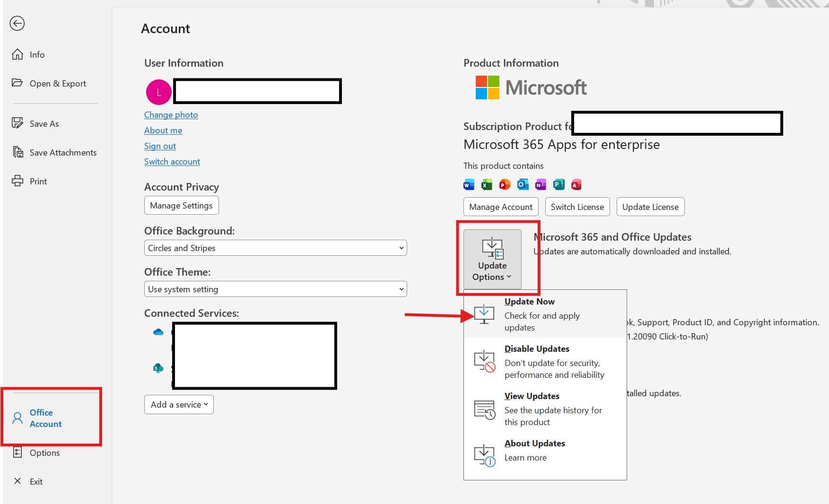Click the Manage Settings button

click(x=181, y=205)
